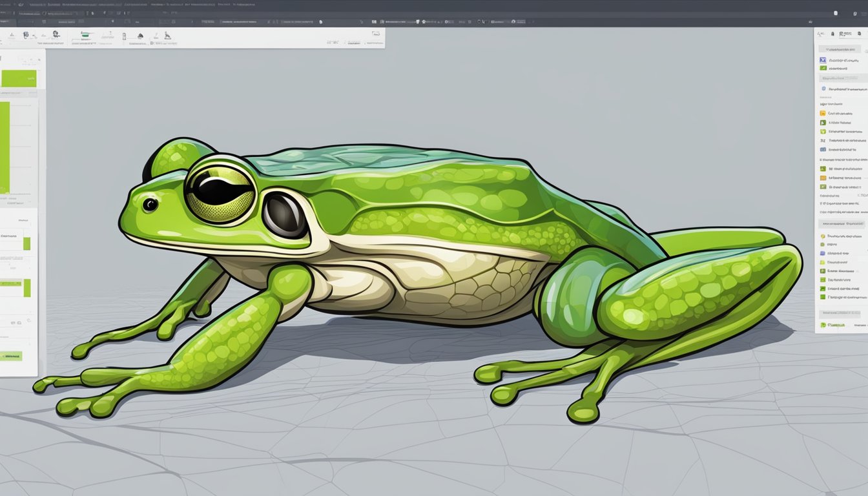Click the white icon in the dark title bar
Viewport: 868px width, 496px height.
click(836, 13)
